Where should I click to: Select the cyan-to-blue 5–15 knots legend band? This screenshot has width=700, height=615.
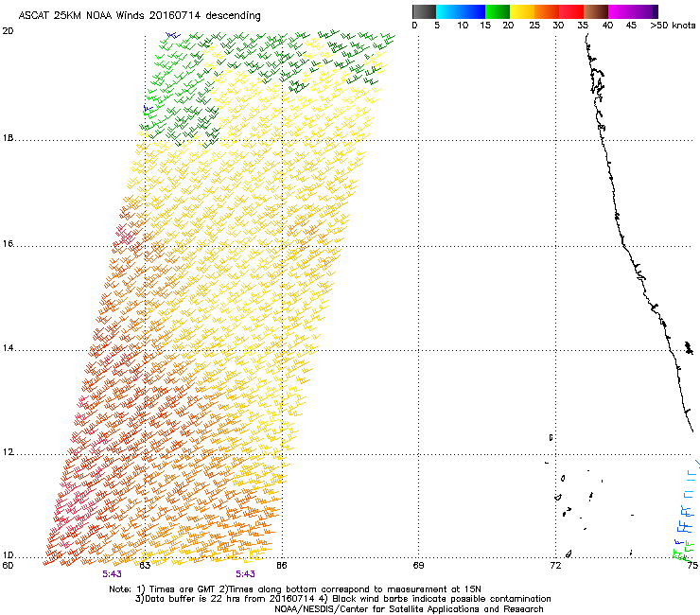461,11
